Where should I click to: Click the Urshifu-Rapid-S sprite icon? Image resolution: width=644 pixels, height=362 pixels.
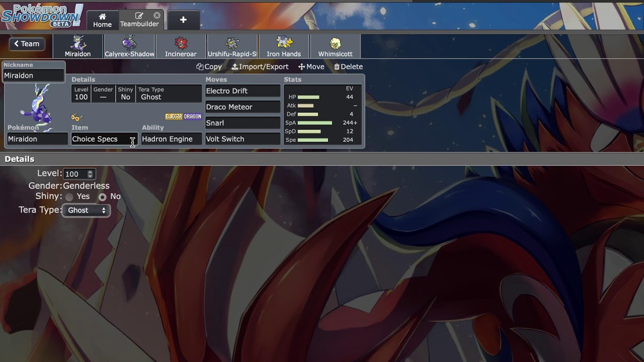[x=232, y=43]
